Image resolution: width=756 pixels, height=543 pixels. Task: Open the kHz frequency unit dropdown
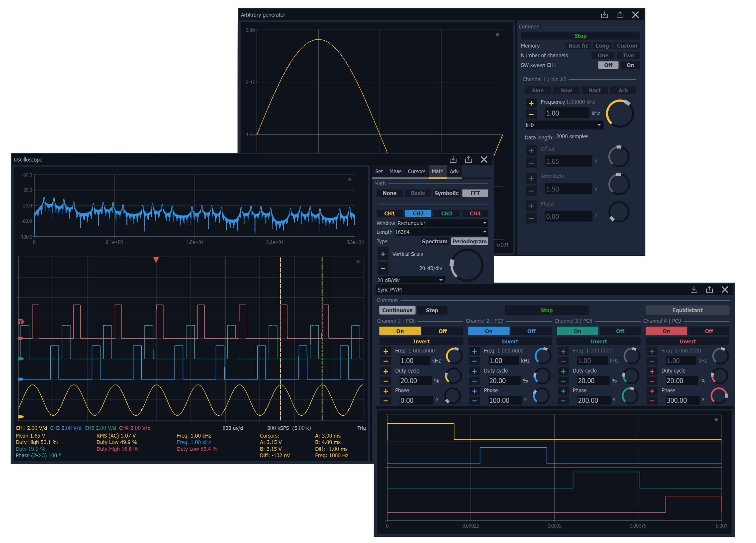click(x=563, y=125)
